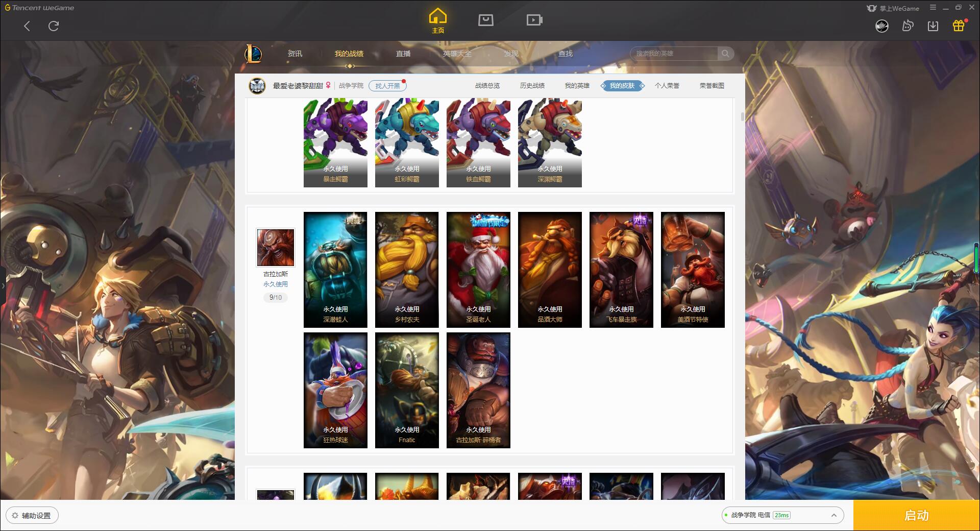Open the 历史战绩 sub-tab

(532, 86)
